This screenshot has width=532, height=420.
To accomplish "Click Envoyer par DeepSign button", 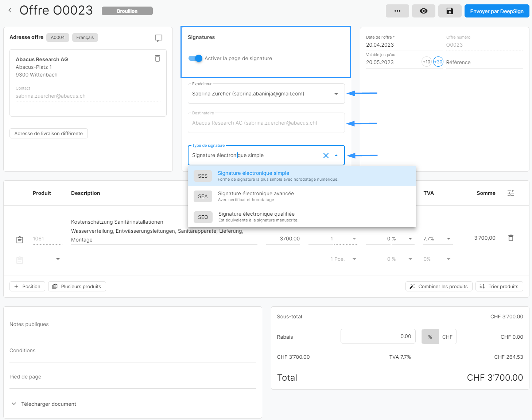I will (x=496, y=11).
